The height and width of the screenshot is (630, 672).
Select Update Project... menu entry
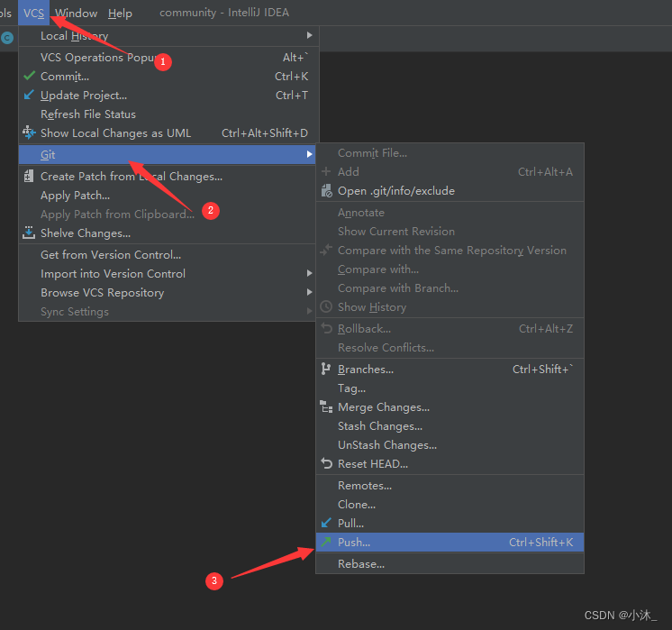coord(168,96)
